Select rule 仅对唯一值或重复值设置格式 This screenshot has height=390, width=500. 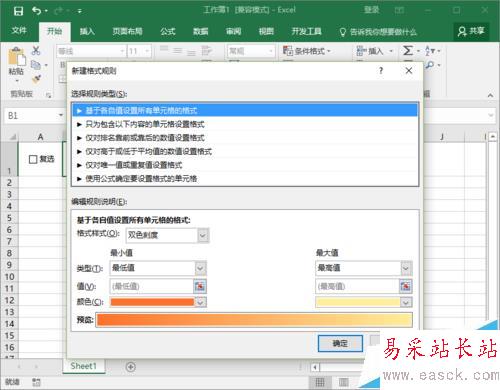pyautogui.click(x=245, y=165)
